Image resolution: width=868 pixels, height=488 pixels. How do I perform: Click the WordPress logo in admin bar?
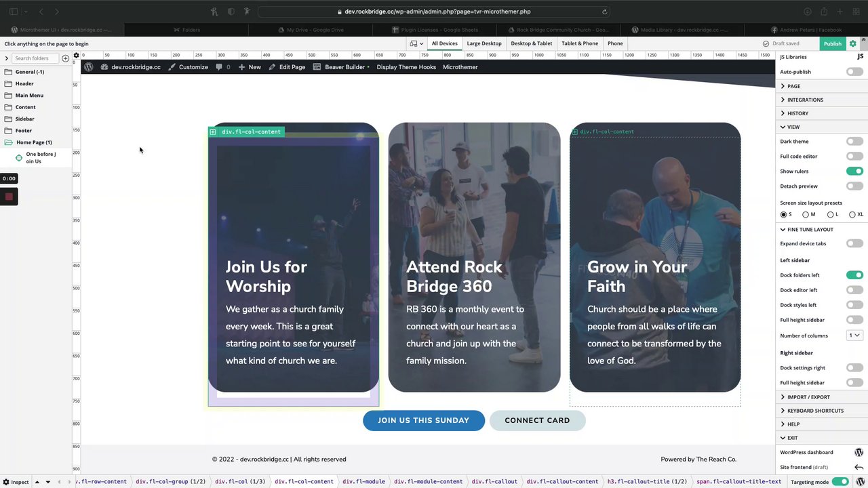click(88, 67)
